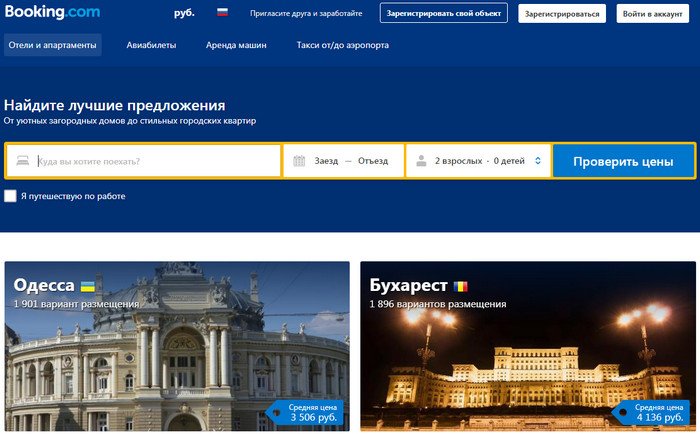Switch to the Авиабилеты tab
Screen dimensions: 700x434
[x=151, y=45]
